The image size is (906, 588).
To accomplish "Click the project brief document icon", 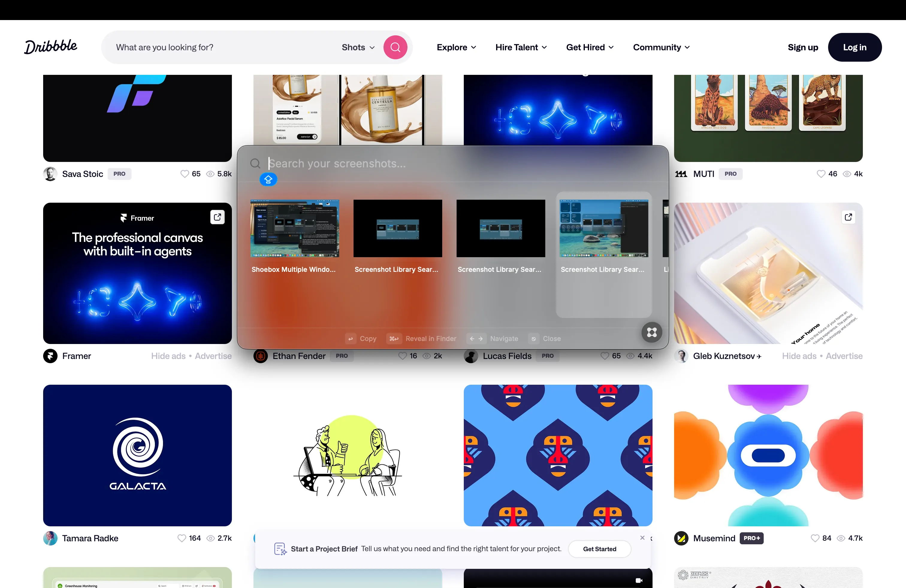I will coord(280,549).
